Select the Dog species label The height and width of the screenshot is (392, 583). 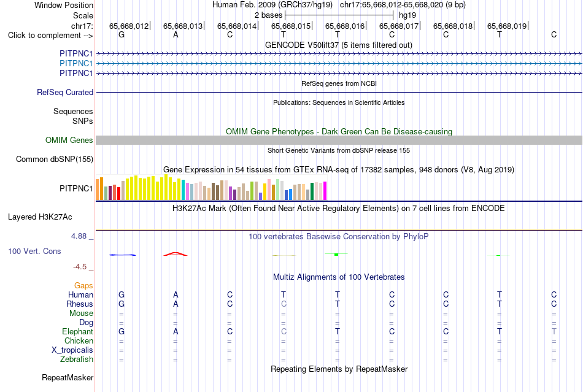[x=86, y=323]
